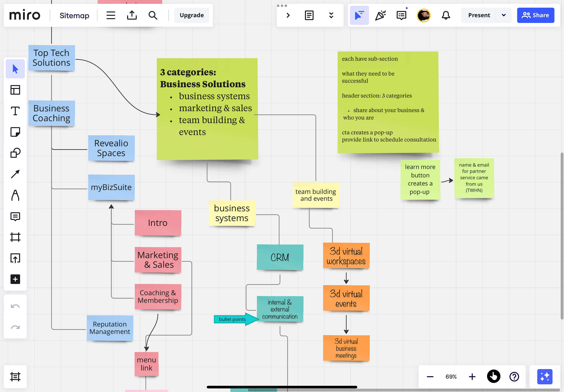Expand the Present options dropdown arrow
This screenshot has width=564, height=392.
[504, 15]
